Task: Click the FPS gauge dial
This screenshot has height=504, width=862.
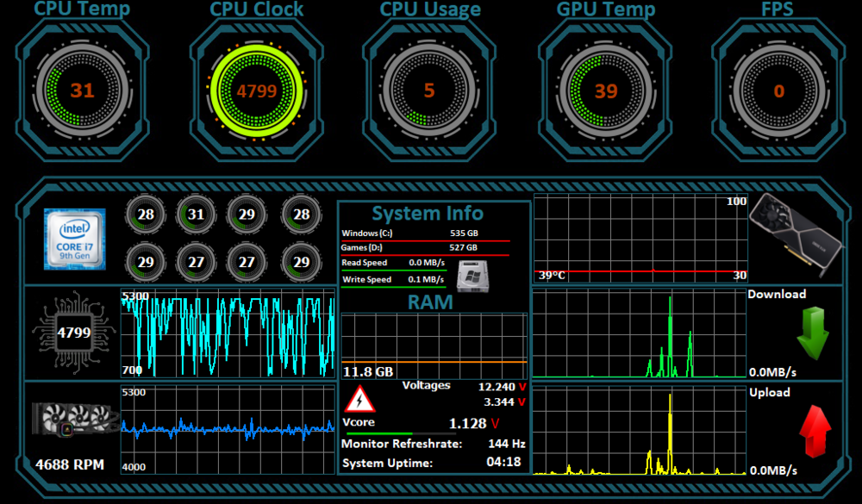Action: [x=778, y=90]
